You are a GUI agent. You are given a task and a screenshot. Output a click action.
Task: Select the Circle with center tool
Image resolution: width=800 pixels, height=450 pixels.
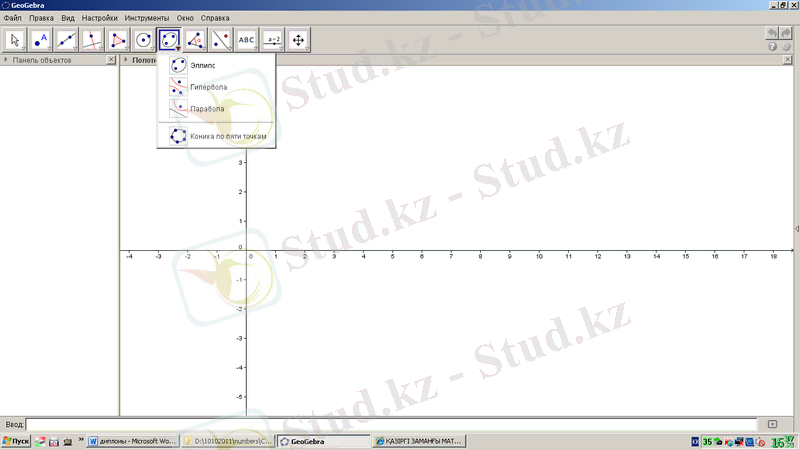click(x=143, y=40)
